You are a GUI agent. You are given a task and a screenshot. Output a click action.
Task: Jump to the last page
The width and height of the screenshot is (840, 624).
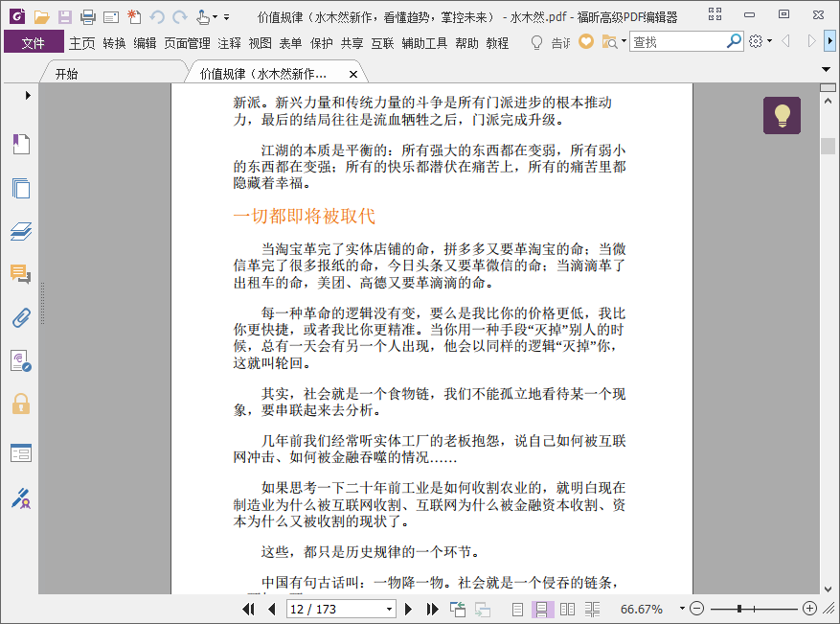pos(432,609)
